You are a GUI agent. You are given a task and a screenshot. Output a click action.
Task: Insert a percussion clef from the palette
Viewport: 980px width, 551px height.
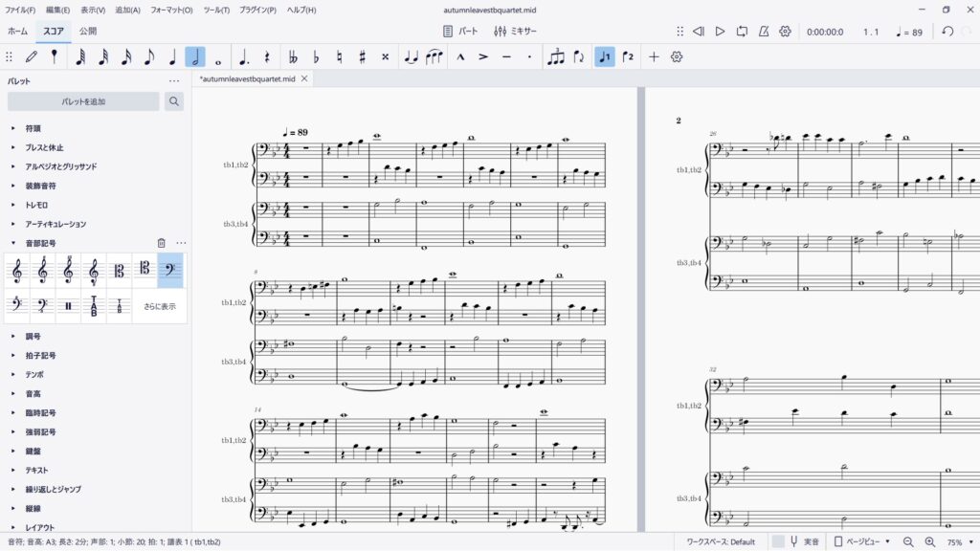tap(68, 306)
